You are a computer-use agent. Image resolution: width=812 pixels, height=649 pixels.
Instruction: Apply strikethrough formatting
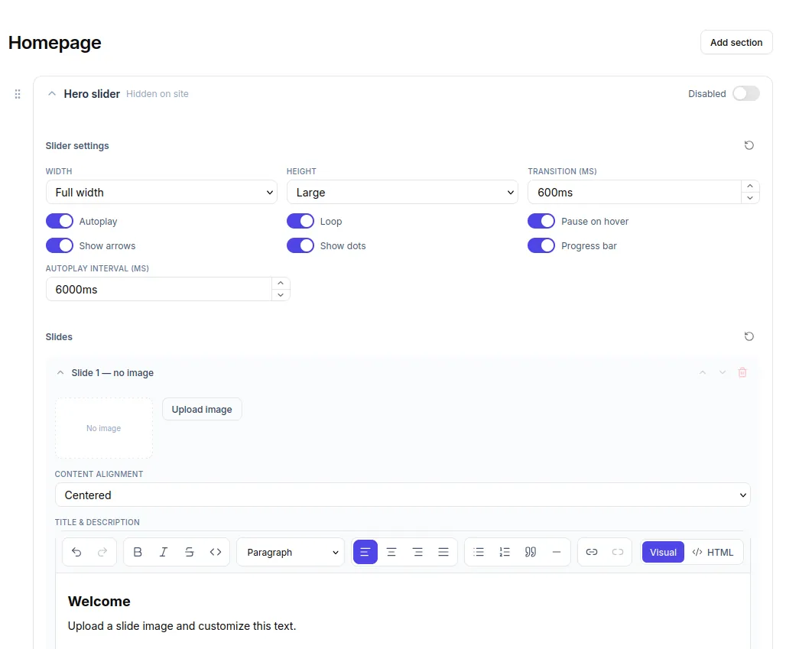(190, 552)
